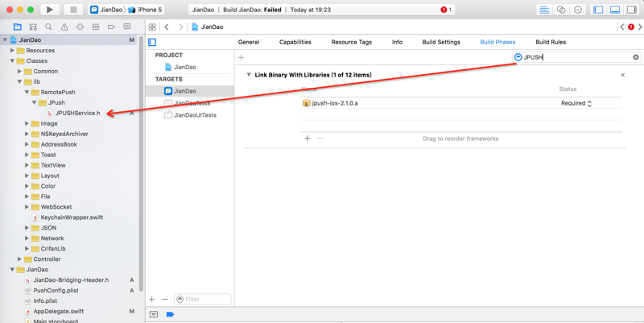Switch to the Build Rules tab
644x323 pixels.
[551, 42]
